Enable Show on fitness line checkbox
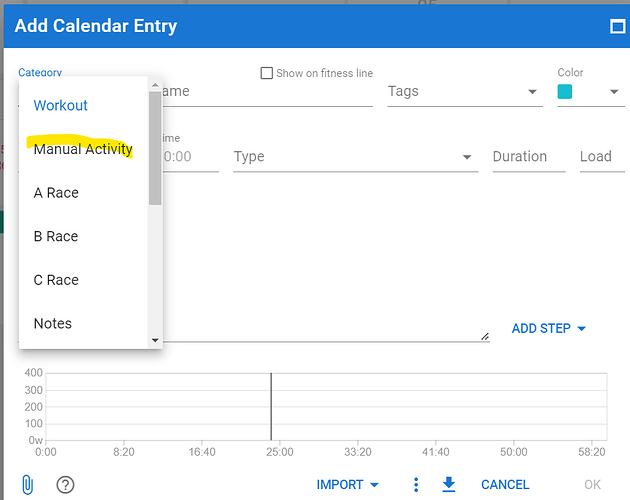 click(267, 73)
